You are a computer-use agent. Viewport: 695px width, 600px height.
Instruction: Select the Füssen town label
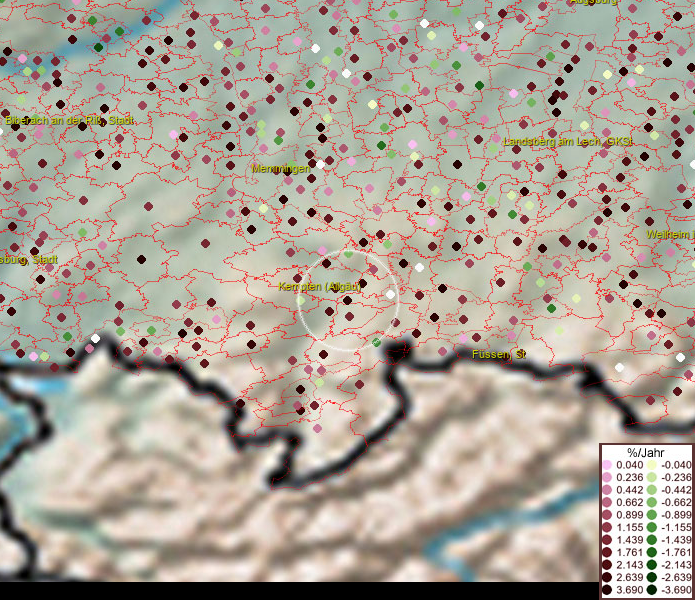click(x=499, y=354)
